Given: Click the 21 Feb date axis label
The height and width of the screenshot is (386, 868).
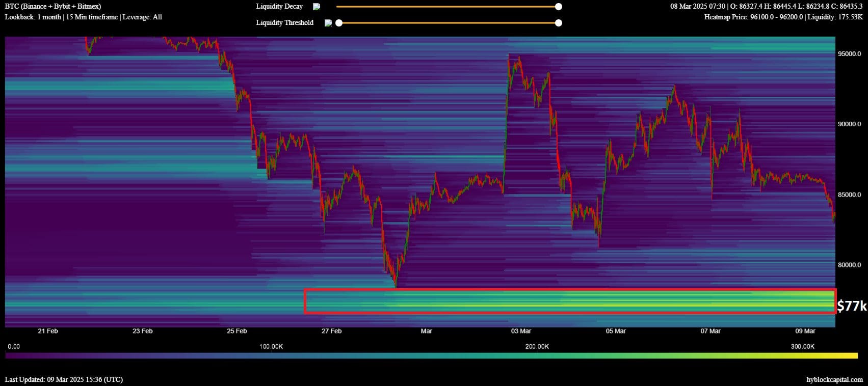Looking at the screenshot, I should tap(48, 331).
